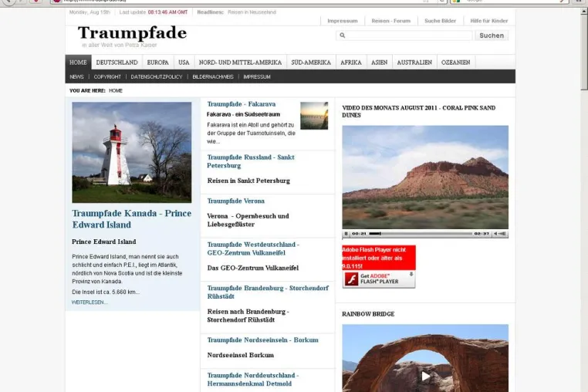The image size is (588, 392).
Task: Select the Australien navigation item
Action: (x=414, y=63)
